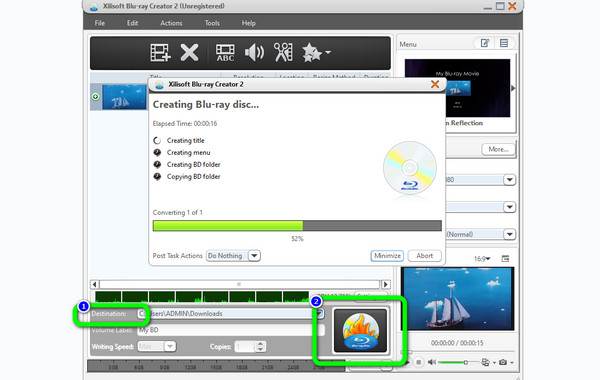The image size is (600, 380).
Task: Close the Creating Blu-ray disc dialog
Action: click(435, 84)
